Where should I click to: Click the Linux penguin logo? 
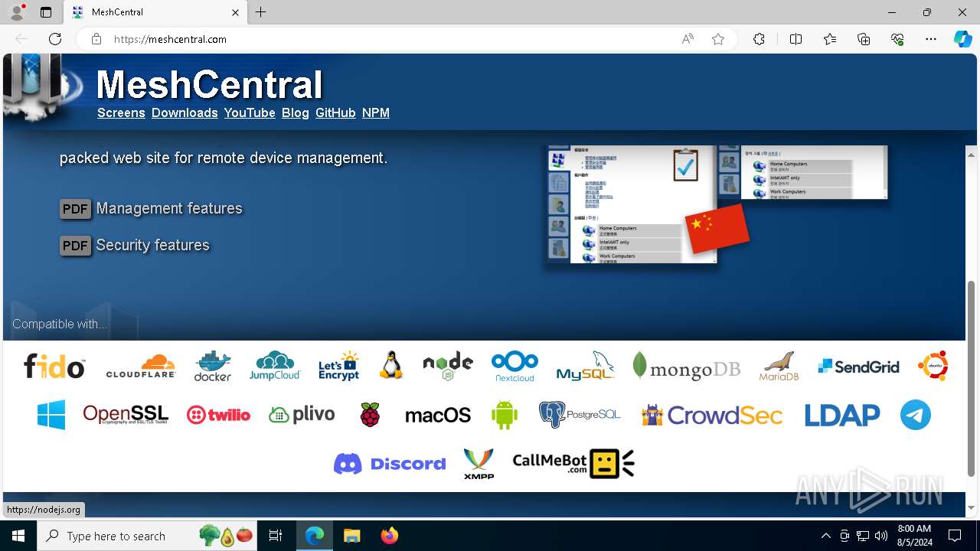391,366
